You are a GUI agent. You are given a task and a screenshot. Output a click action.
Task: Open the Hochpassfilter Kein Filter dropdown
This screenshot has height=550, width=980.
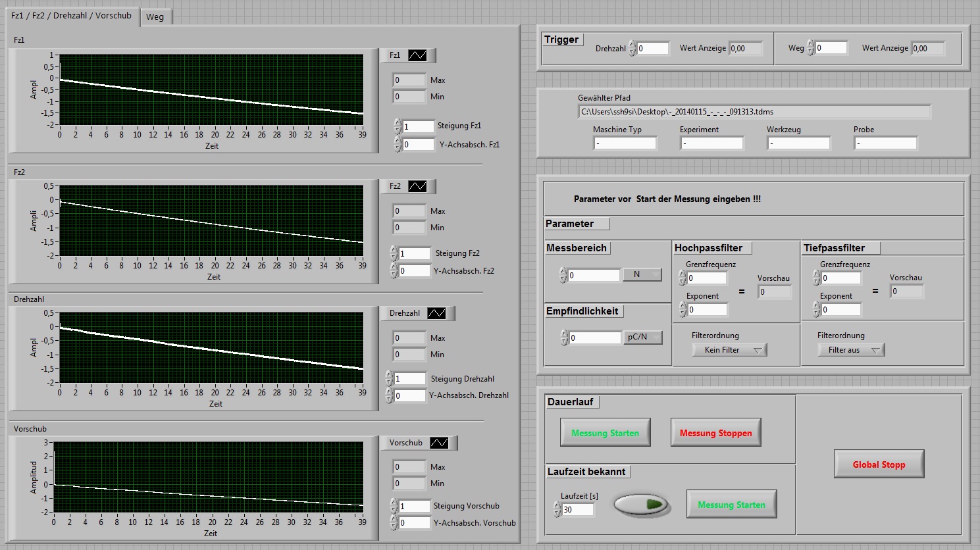[729, 350]
